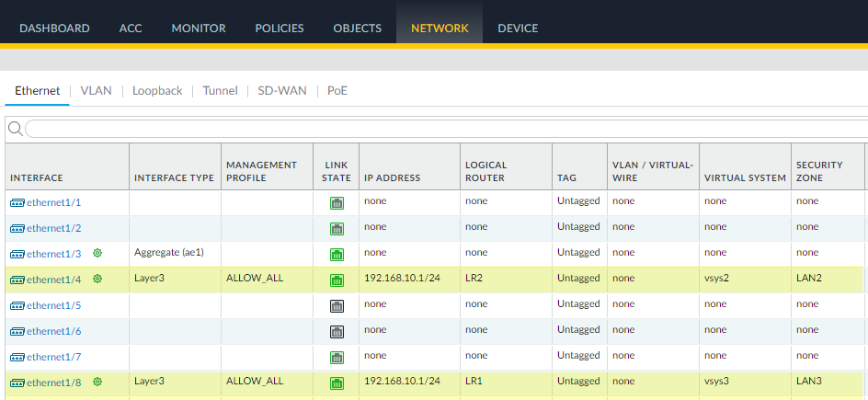
Task: Select the VLAN interface sub-tab
Action: pos(96,91)
